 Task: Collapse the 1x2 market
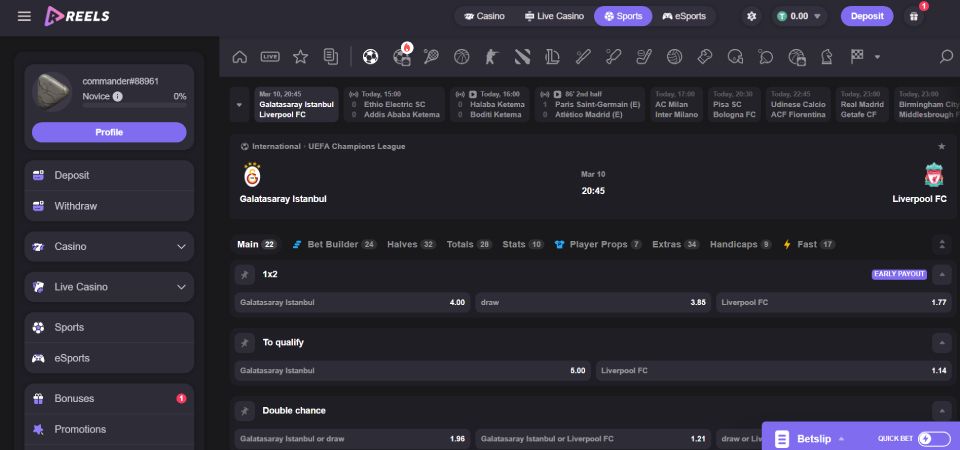point(942,275)
